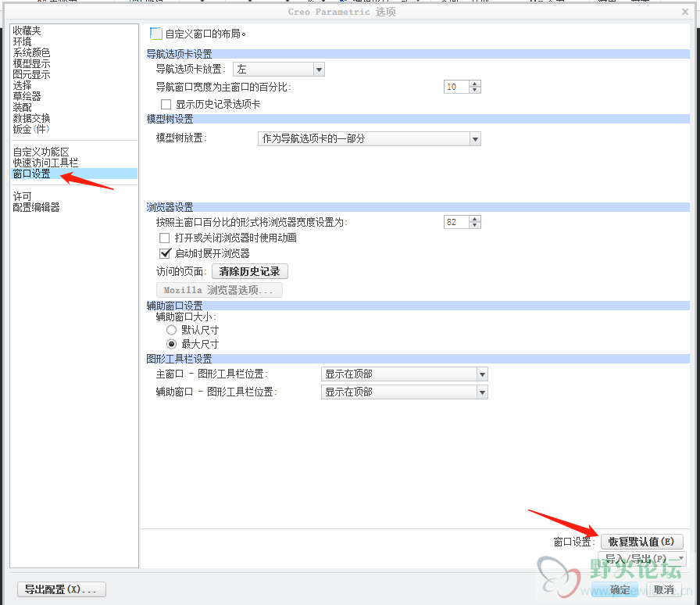Select 装配 category
This screenshot has height=605, width=700.
(x=23, y=107)
